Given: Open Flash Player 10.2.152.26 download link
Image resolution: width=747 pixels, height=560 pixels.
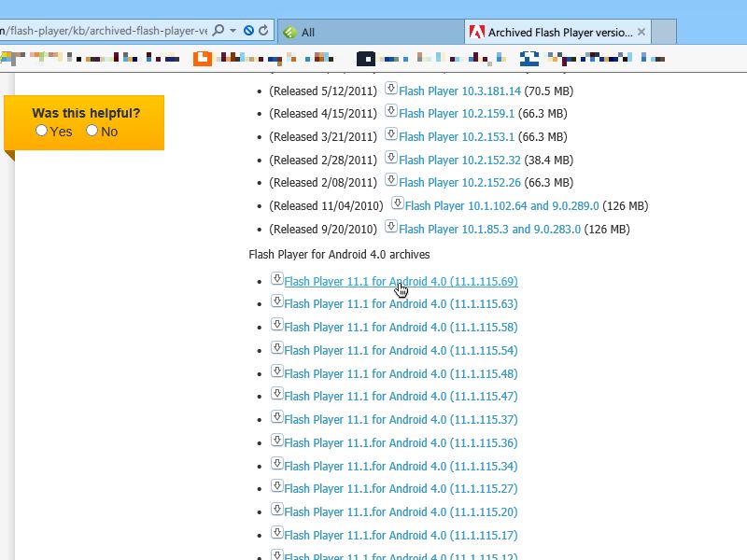Looking at the screenshot, I should [459, 183].
